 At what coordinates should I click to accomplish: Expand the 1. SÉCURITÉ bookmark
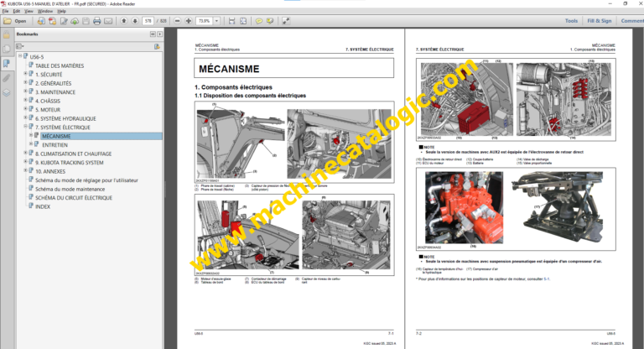(25, 74)
